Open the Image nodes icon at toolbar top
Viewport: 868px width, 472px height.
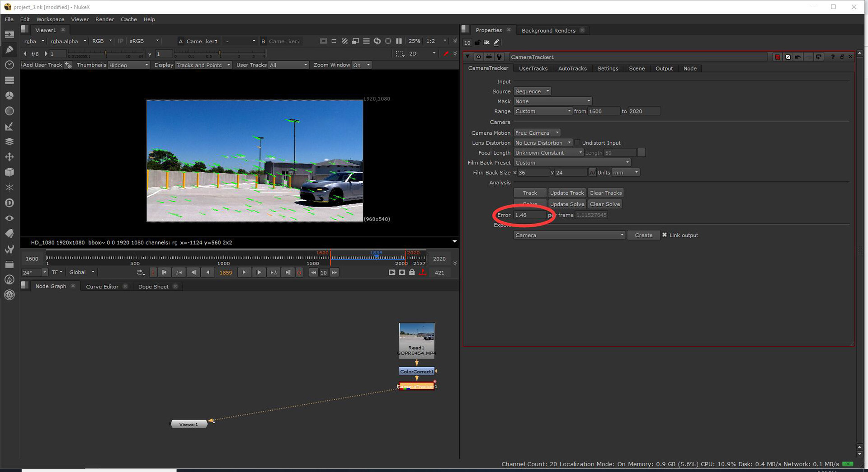point(9,34)
